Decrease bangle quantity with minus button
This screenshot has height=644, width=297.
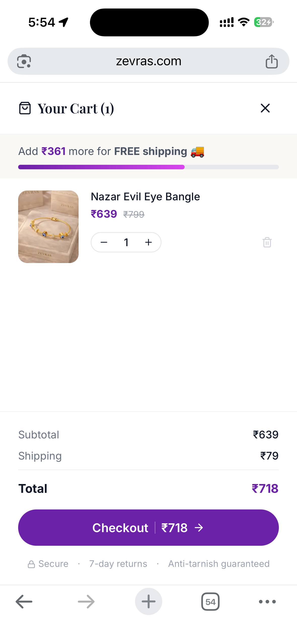tap(104, 242)
